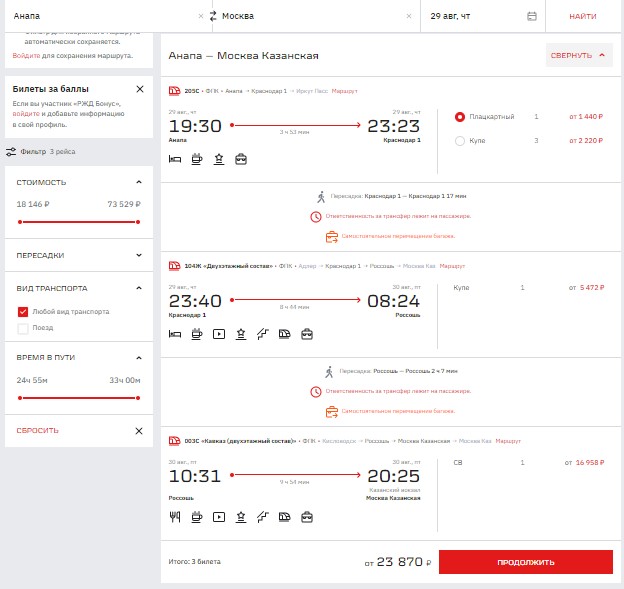Click train car icon for 10:31 train
The width and height of the screenshot is (624, 589).
285,517
